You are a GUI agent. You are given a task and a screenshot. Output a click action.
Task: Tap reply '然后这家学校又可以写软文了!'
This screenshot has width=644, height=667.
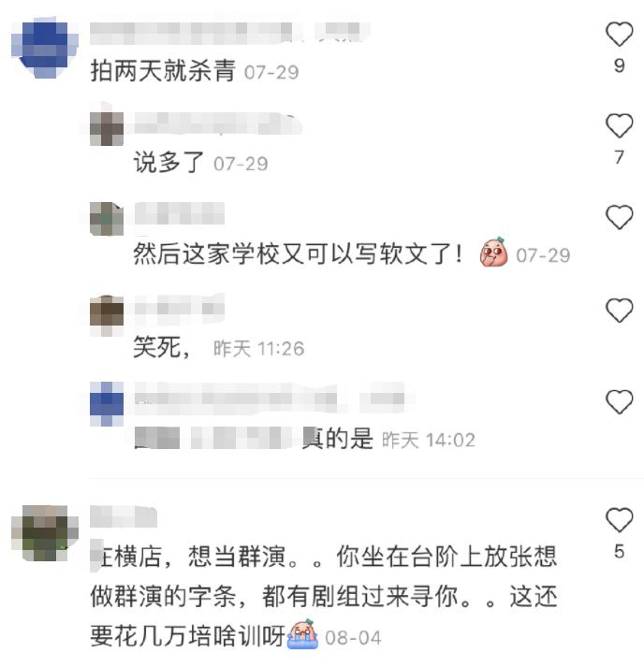coord(298,254)
